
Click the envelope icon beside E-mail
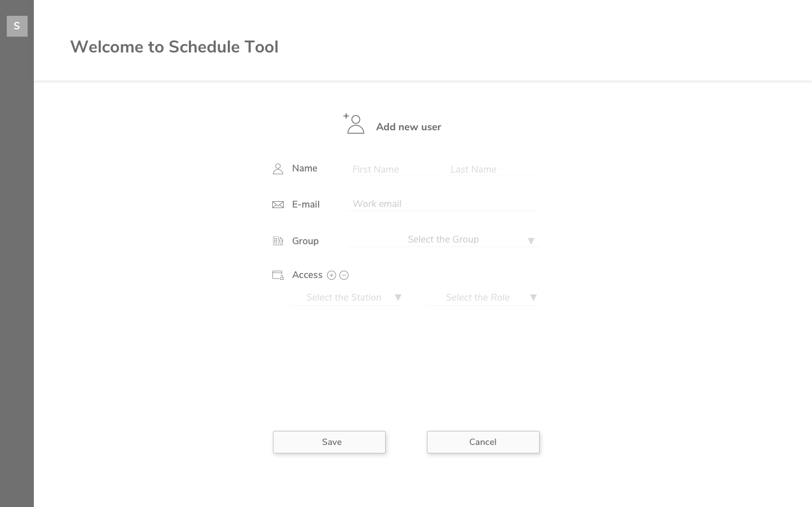pos(278,205)
